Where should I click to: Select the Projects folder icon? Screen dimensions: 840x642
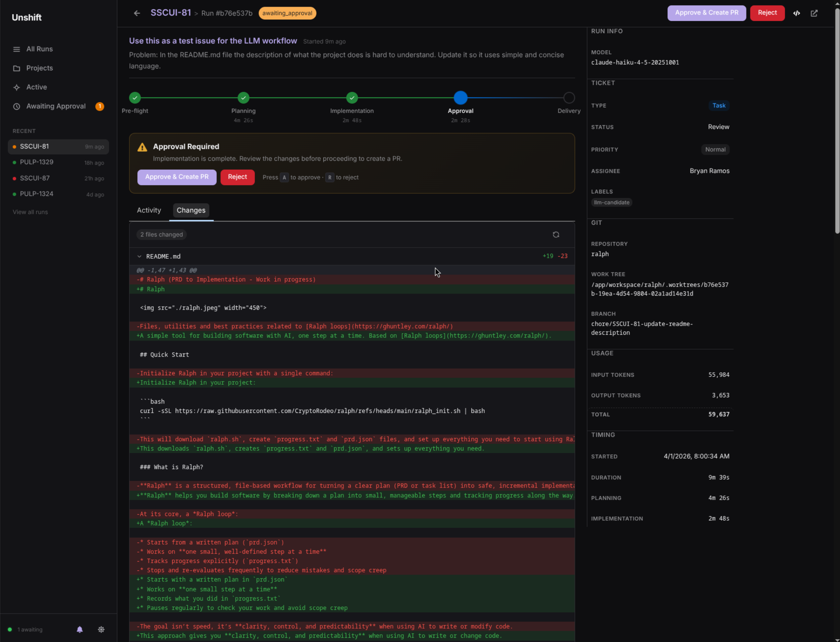coord(16,68)
